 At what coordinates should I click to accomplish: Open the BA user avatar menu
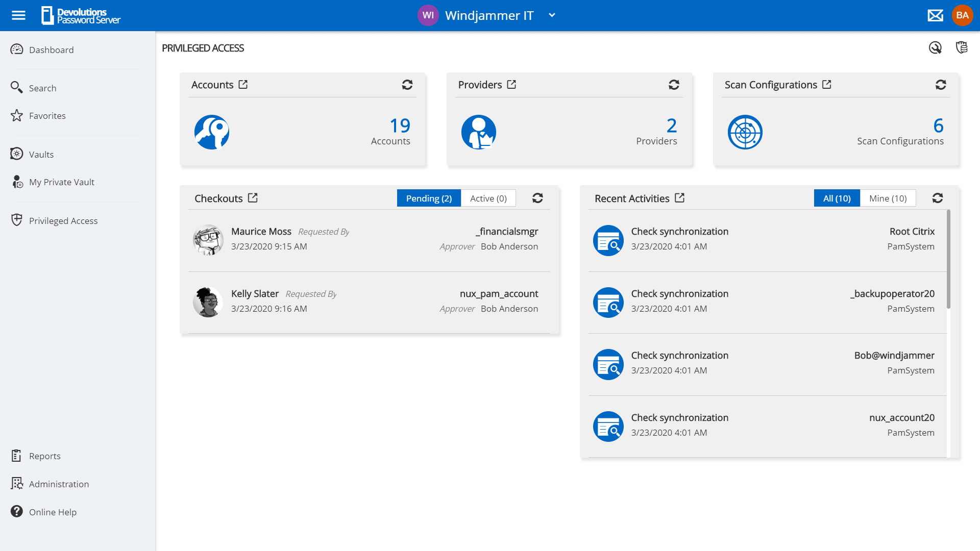(x=962, y=15)
